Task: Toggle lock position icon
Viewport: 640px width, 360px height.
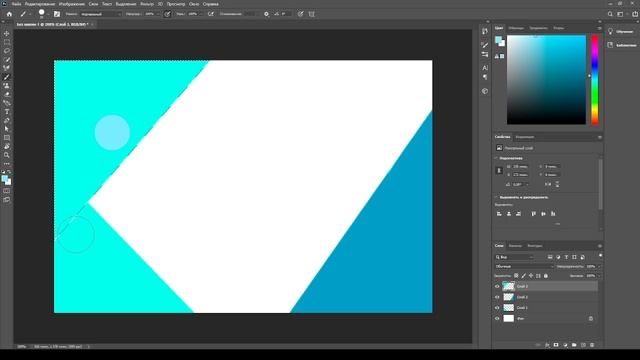Action: tap(531, 276)
